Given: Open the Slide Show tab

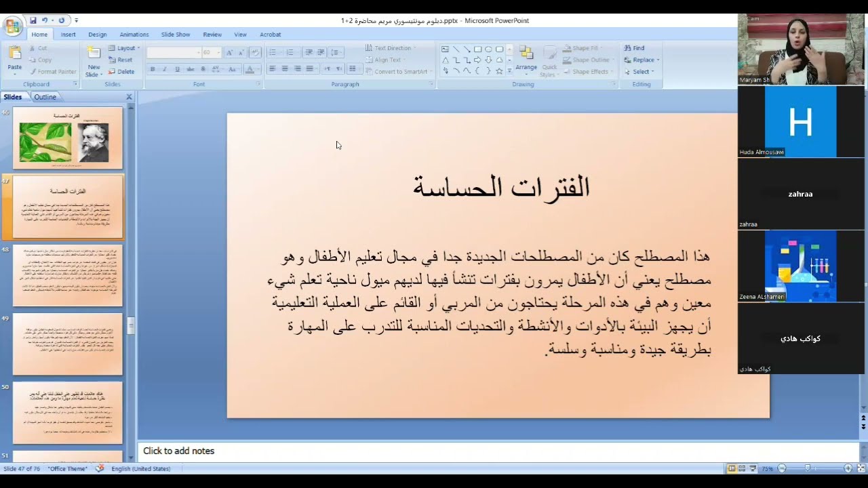Looking at the screenshot, I should [x=176, y=34].
